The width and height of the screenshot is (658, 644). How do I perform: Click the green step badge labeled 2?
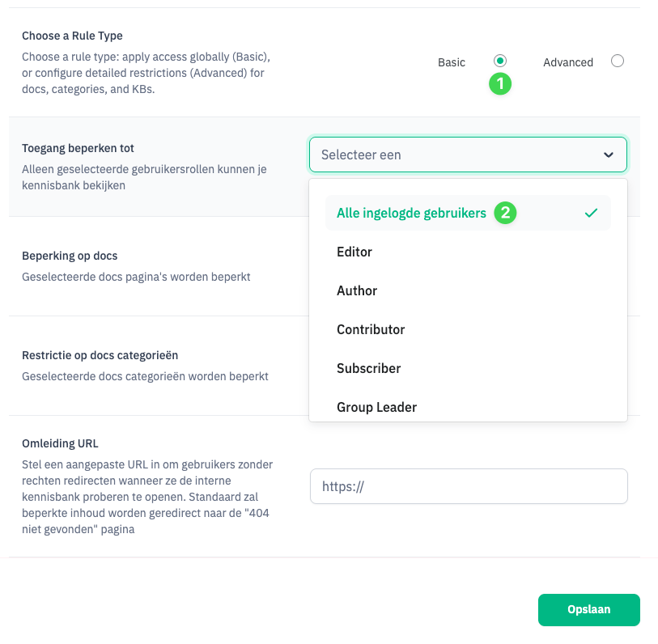pyautogui.click(x=505, y=213)
